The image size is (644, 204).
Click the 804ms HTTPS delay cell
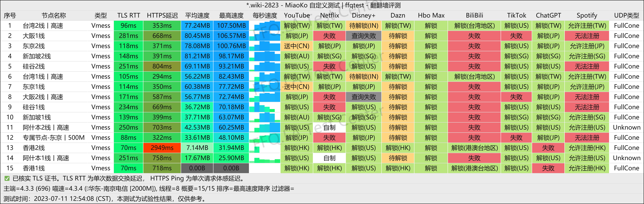tap(162, 66)
